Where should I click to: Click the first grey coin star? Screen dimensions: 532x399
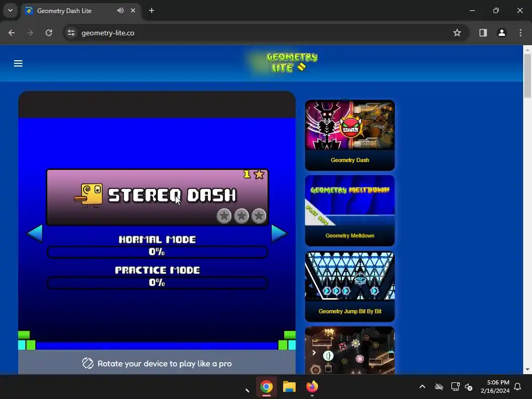(224, 216)
